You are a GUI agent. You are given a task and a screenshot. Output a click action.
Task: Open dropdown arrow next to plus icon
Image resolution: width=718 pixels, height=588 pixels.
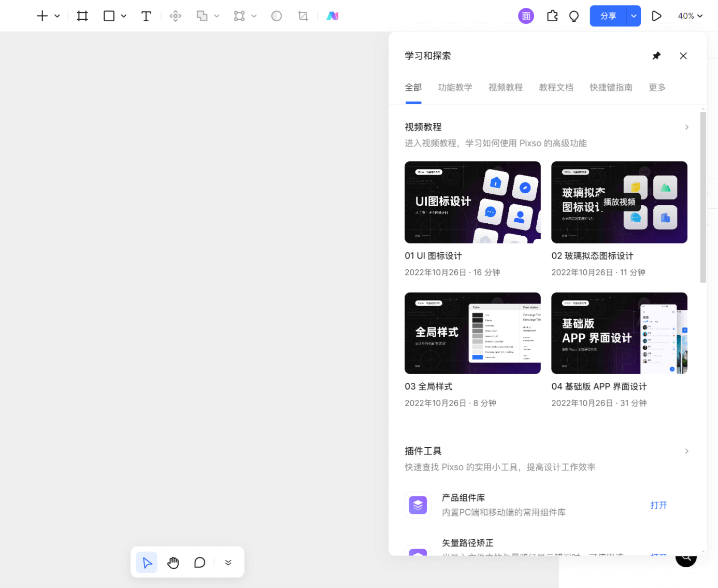[x=58, y=16]
